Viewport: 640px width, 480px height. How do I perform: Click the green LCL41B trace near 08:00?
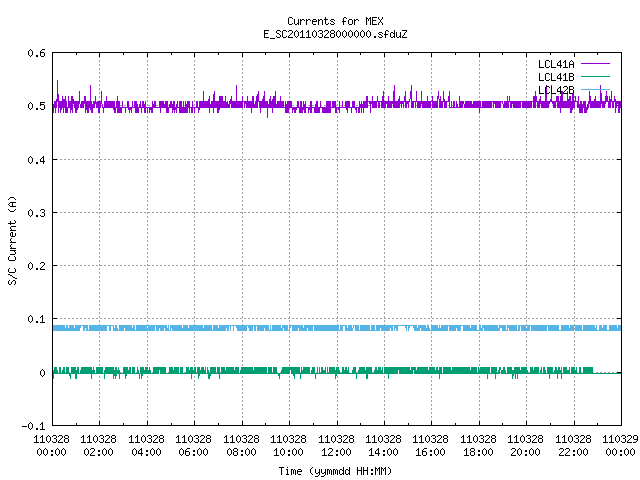(242, 370)
